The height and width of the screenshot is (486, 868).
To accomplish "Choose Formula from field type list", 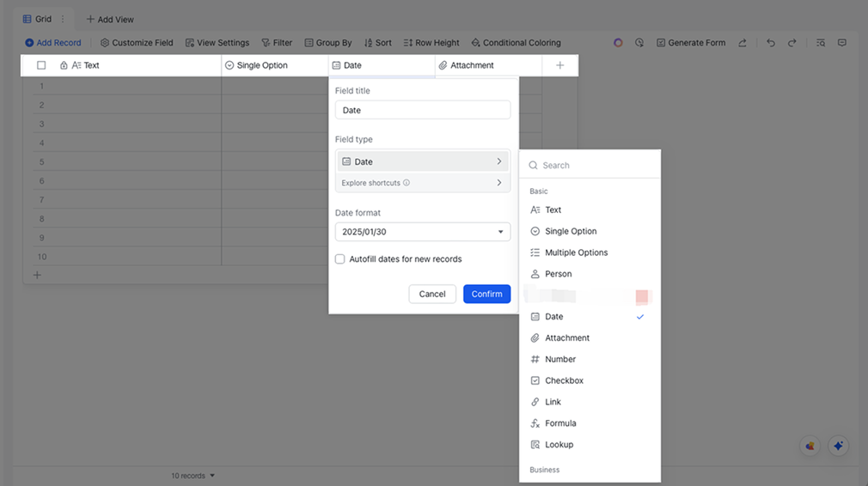I will (560, 423).
